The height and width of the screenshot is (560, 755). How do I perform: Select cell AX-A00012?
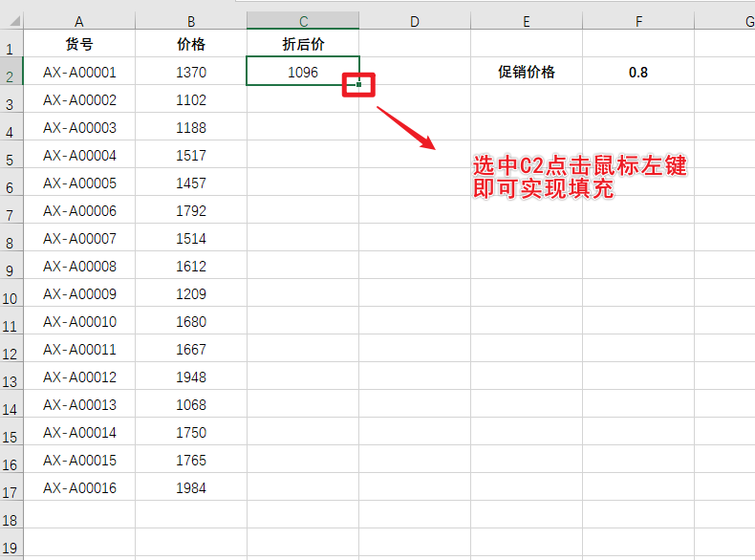tap(79, 377)
